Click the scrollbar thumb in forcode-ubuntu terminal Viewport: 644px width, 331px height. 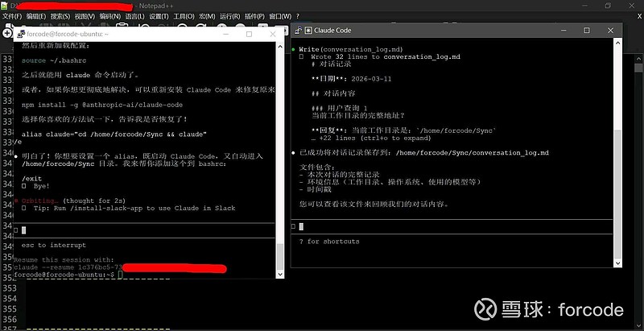280,256
